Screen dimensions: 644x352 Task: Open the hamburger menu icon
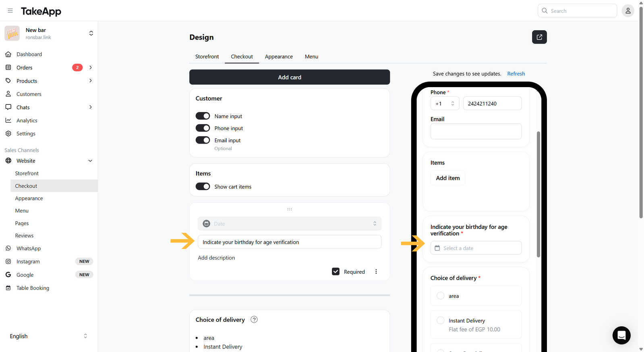pyautogui.click(x=10, y=10)
